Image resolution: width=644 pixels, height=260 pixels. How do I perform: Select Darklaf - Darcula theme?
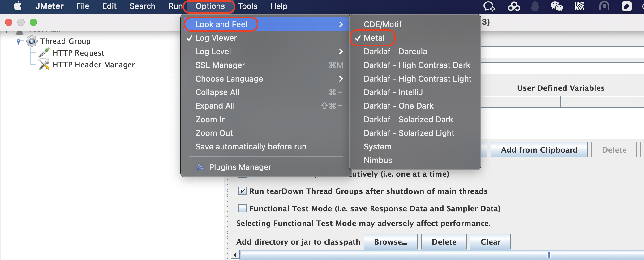click(x=414, y=52)
